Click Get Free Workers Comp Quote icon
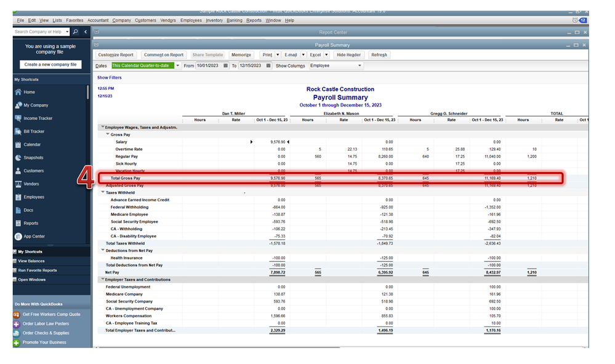Screen dimensions: 615x364 point(17,314)
